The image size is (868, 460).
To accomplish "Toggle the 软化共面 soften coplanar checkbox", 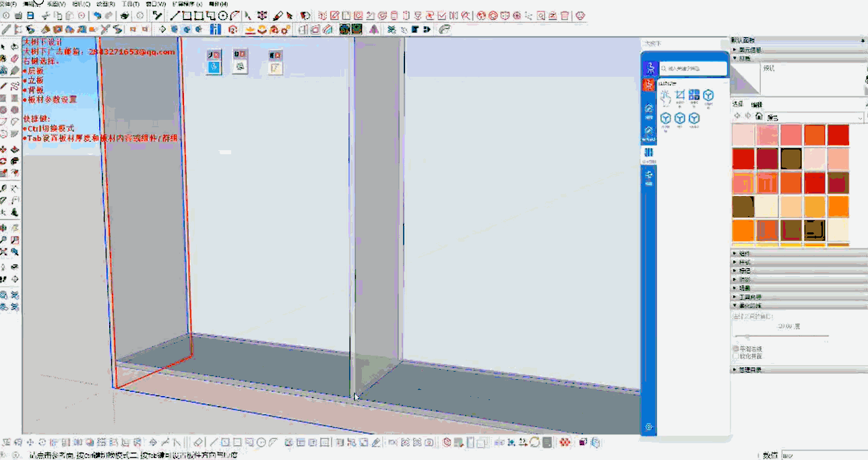I will tap(736, 356).
